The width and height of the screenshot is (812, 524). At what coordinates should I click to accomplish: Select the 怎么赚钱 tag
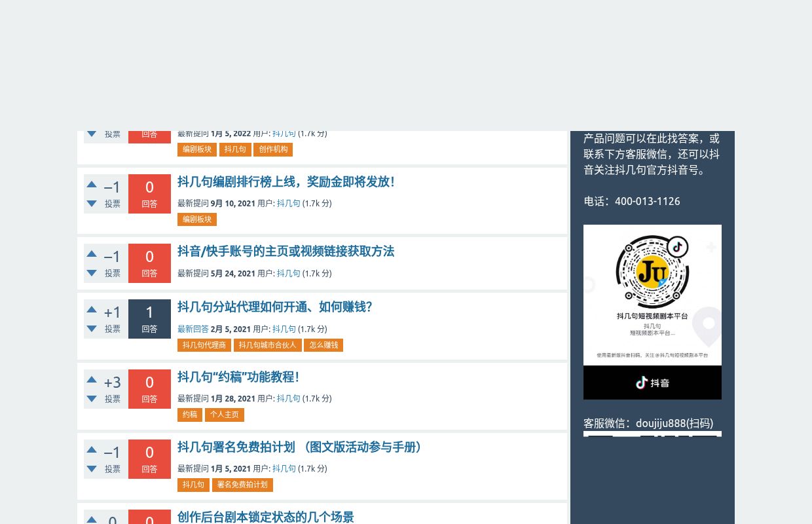[x=323, y=345]
